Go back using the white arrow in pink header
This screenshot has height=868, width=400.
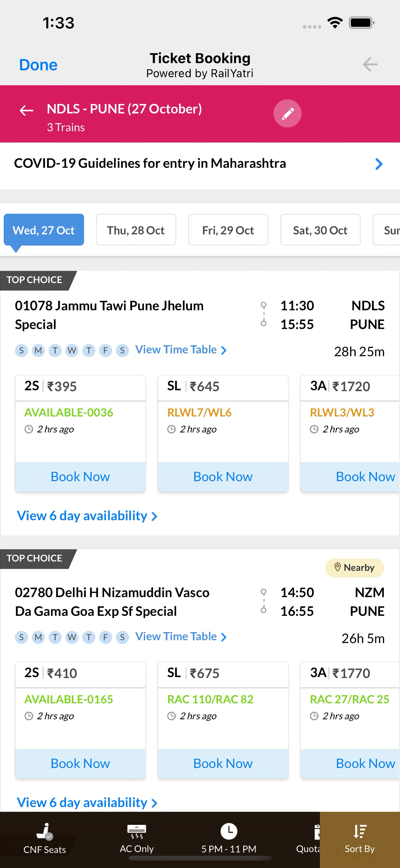(26, 110)
